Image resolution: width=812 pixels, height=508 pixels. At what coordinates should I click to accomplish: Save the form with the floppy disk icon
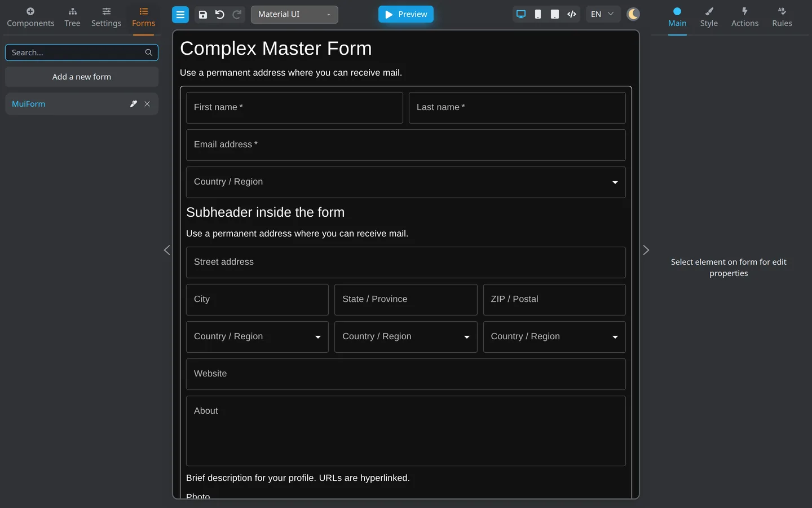(203, 15)
